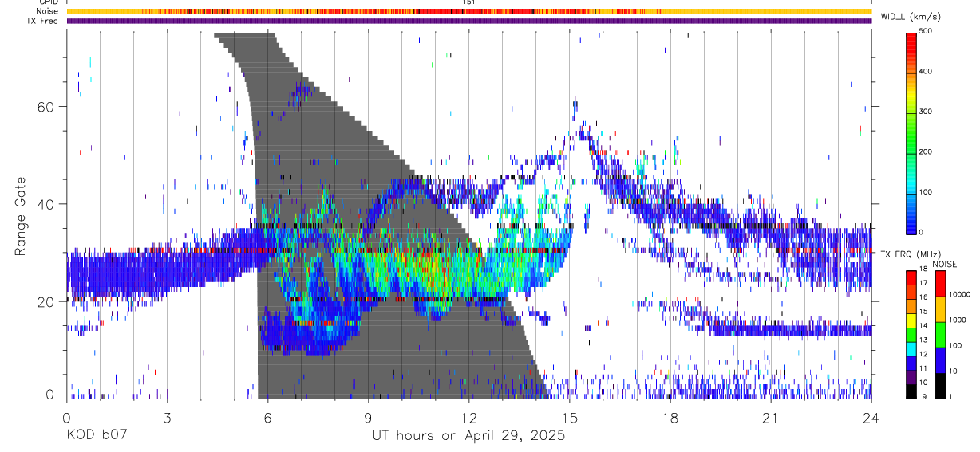980x452 pixels.
Task: Click the '21' hour tick on x-axis
Action: [x=771, y=417]
